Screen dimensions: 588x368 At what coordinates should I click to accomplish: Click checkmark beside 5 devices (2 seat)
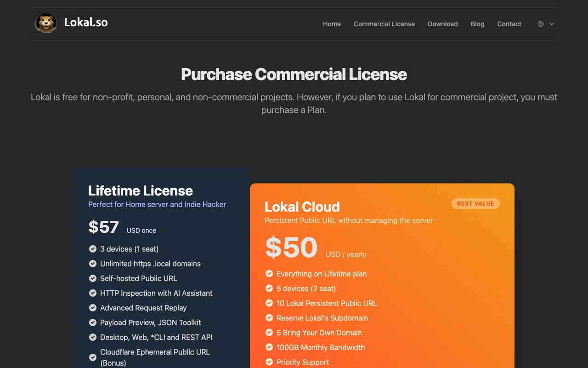click(x=269, y=288)
